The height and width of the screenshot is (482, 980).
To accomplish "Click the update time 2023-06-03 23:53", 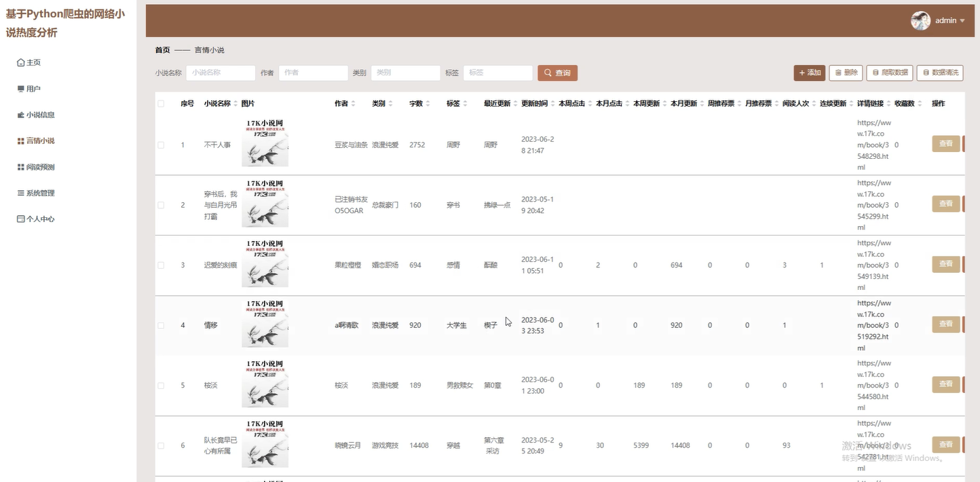I will [x=538, y=325].
